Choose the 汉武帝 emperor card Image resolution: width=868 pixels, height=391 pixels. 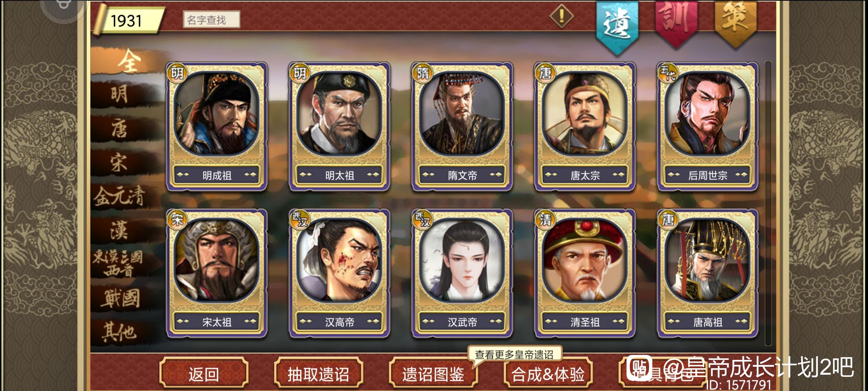[x=462, y=273]
